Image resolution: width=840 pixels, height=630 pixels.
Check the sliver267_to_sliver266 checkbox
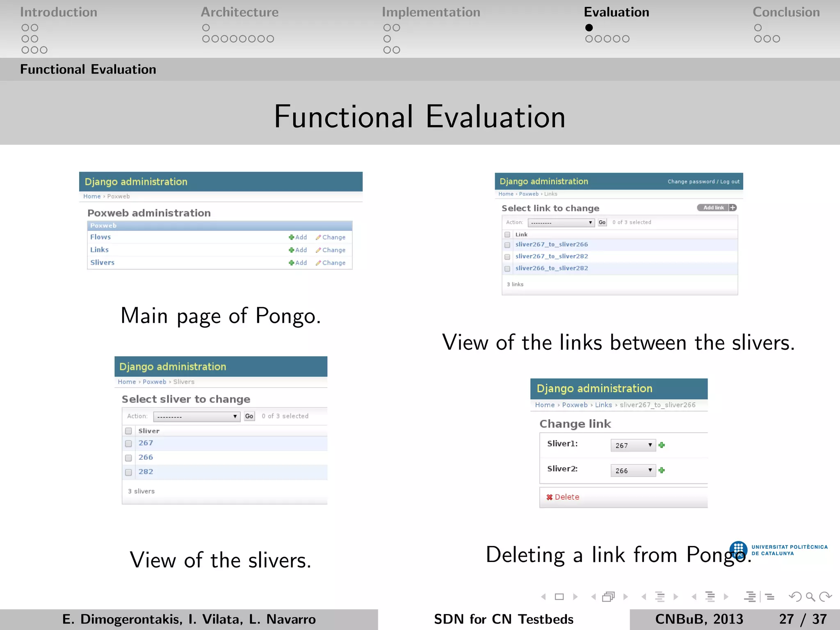point(507,245)
